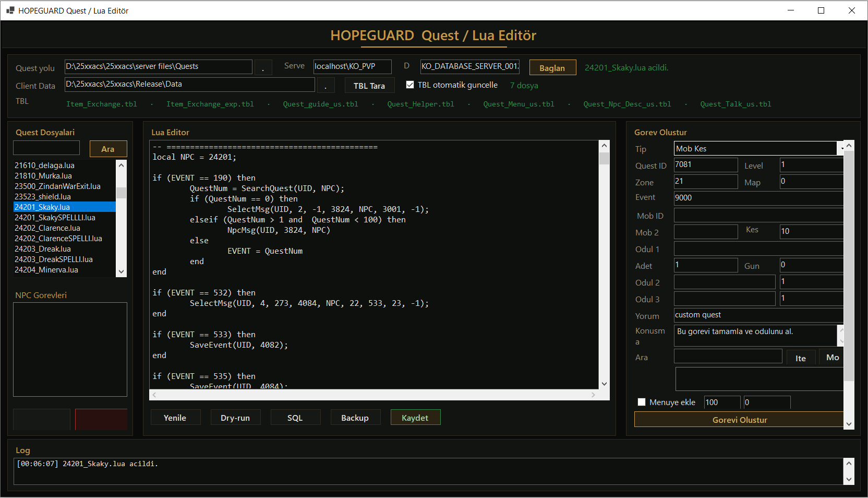
Task: Select 23500_ZindanWarExit.lua file
Action: point(64,186)
